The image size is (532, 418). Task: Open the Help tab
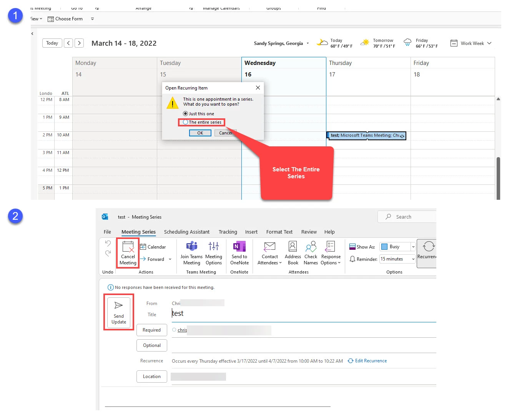click(329, 232)
